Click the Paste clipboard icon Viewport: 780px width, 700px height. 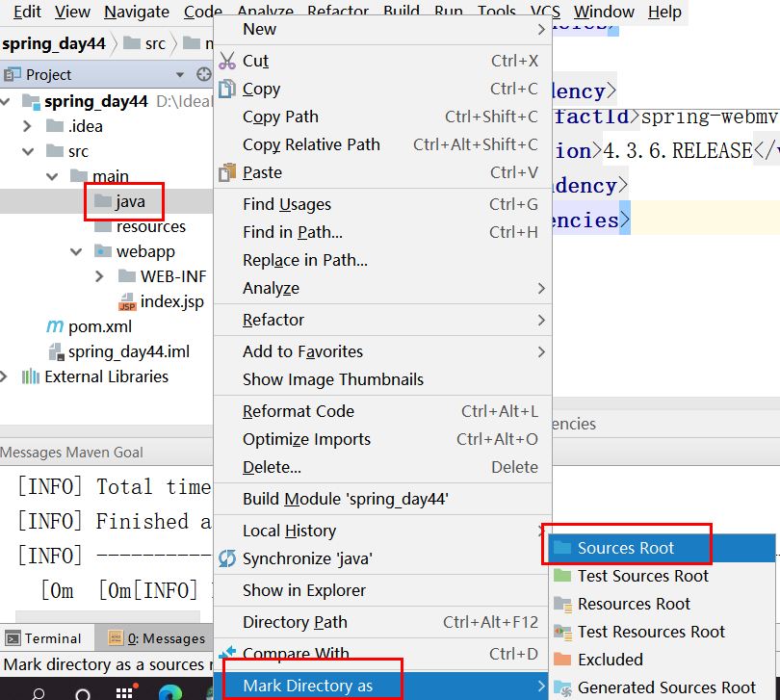227,172
